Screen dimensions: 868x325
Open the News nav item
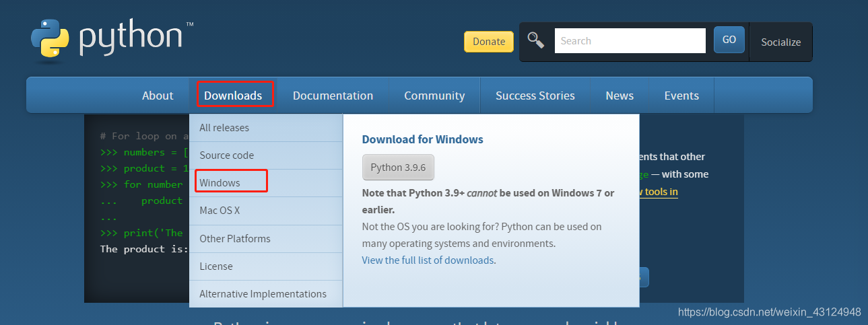click(620, 96)
